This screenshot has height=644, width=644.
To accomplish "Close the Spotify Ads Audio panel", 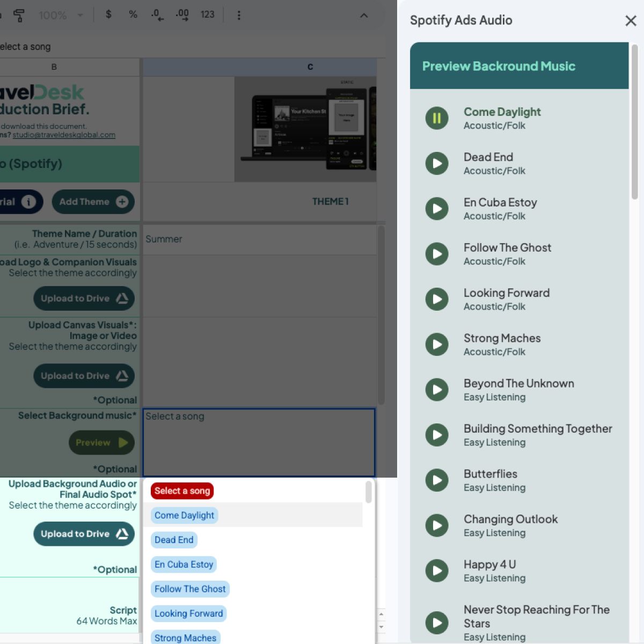I will pyautogui.click(x=630, y=20).
